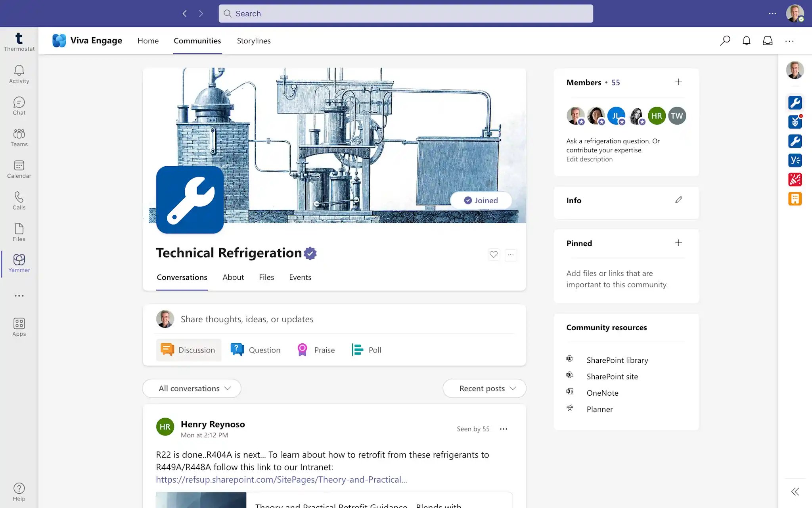Open Calendar from the left rail
Screen dimensions: 812x508
pos(19,169)
